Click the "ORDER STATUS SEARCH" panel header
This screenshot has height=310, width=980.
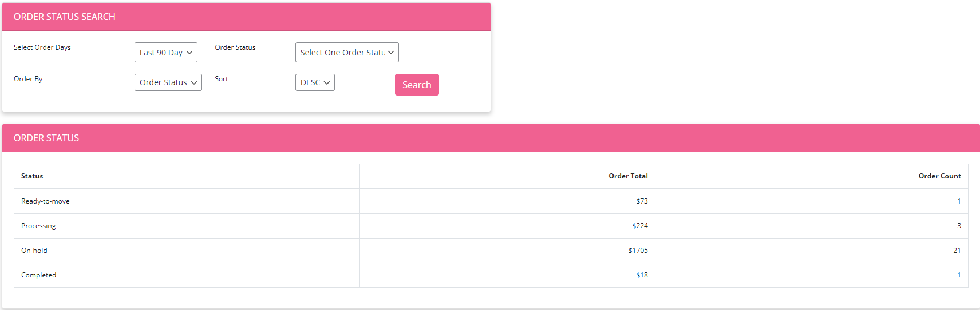coord(65,17)
